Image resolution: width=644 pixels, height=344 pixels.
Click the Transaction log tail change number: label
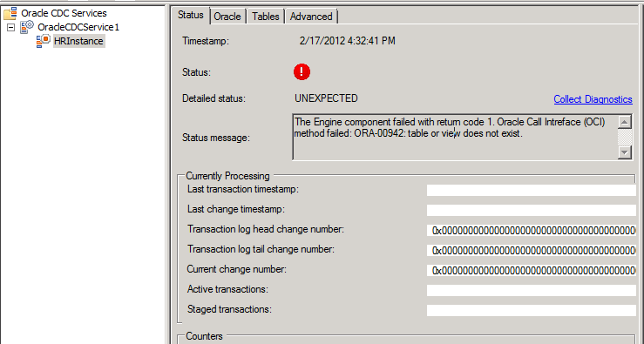[261, 249]
